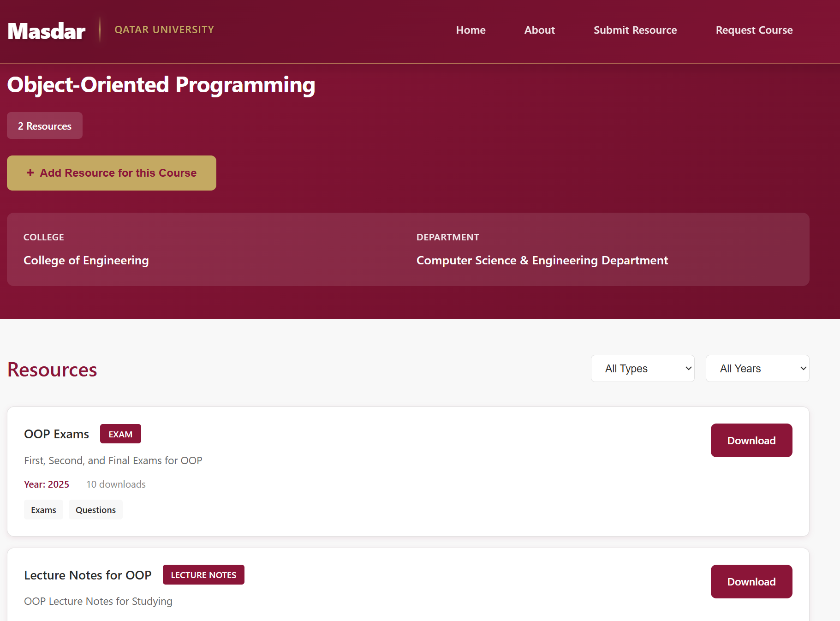
Task: Navigate to the Home page
Action: click(471, 30)
